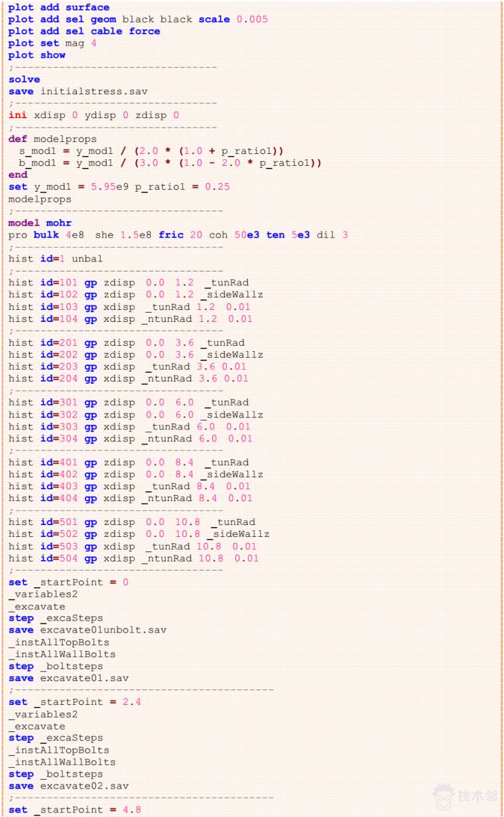Click the 'hist id=502' line
The width and height of the screenshot is (504, 817).
click(x=139, y=534)
